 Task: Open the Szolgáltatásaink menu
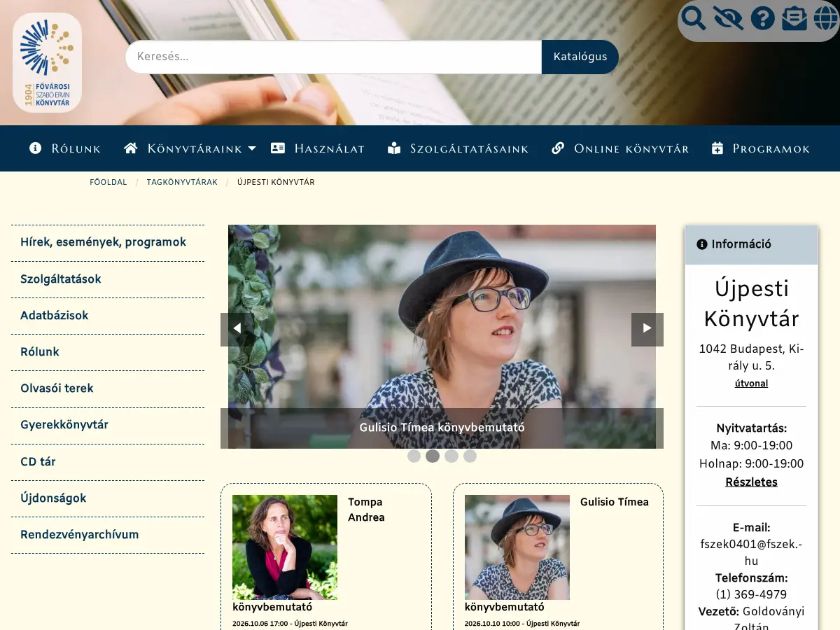click(x=458, y=148)
